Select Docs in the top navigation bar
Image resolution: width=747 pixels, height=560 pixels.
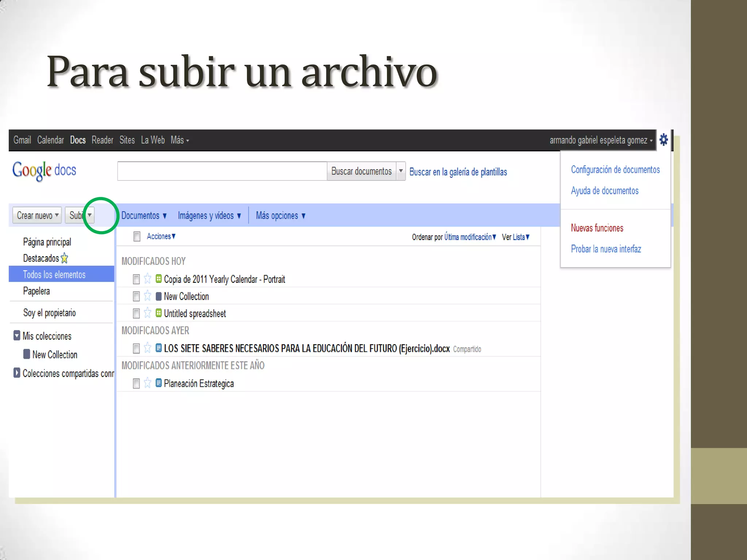[x=78, y=140]
